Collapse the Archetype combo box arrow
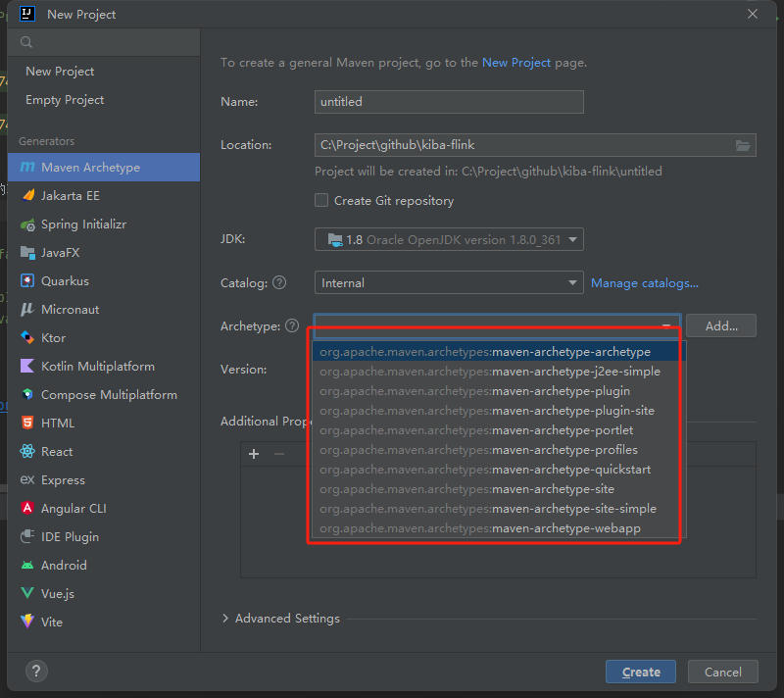Screen dimensions: 784x698 click(666, 326)
